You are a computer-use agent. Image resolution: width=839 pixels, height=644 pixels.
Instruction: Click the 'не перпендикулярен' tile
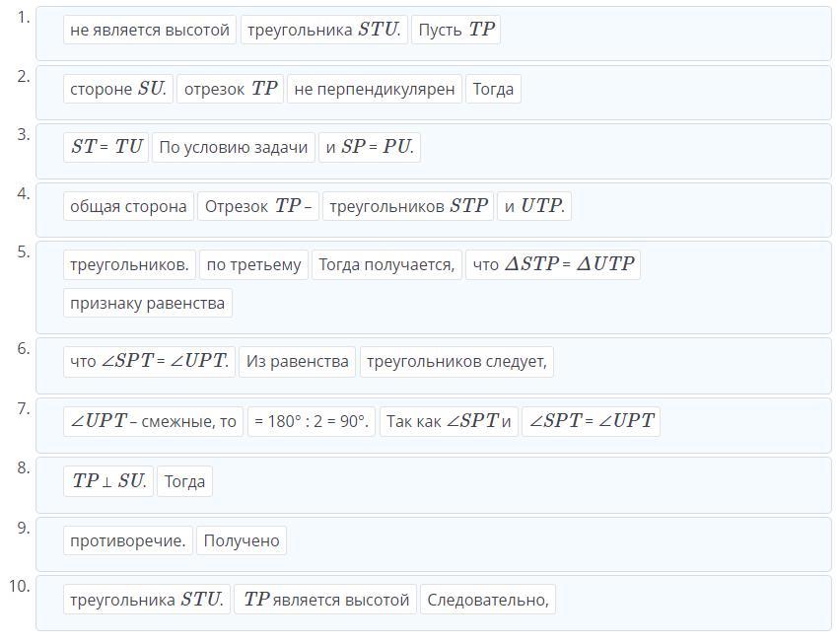point(375,89)
